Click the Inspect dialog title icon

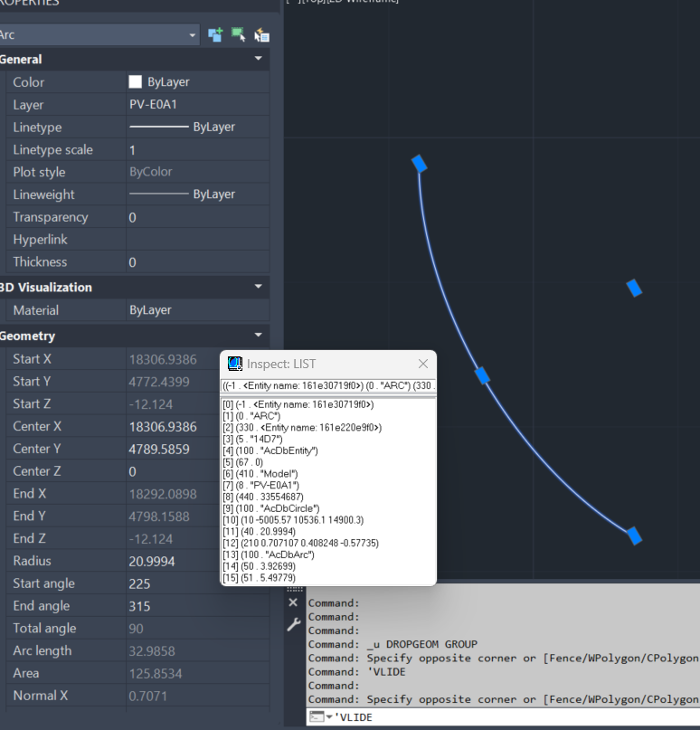(x=235, y=364)
